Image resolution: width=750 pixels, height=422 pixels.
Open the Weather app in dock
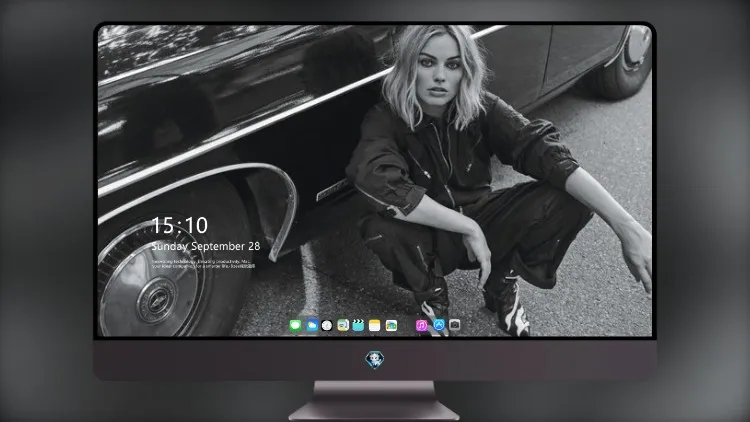312,326
